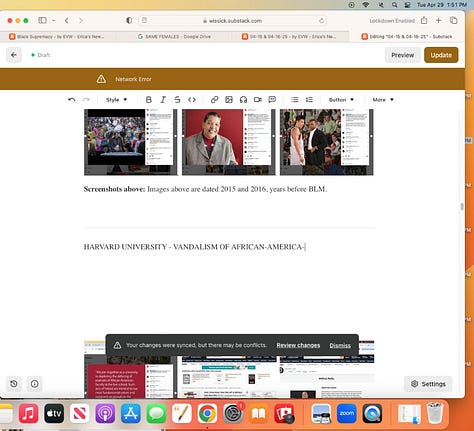Viewport: 474px width, 431px height.
Task: Add audio using the headphones icon
Action: (243, 100)
